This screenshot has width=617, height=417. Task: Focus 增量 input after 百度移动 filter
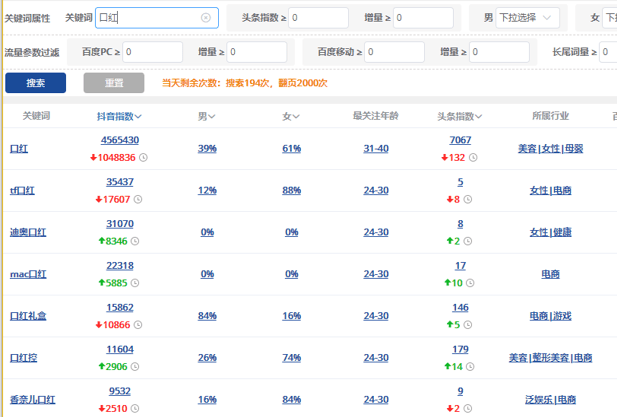tap(499, 52)
